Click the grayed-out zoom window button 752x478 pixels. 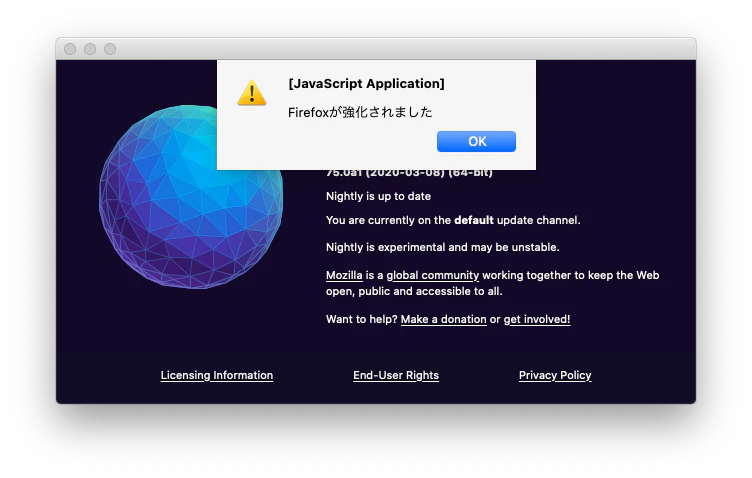tap(110, 49)
